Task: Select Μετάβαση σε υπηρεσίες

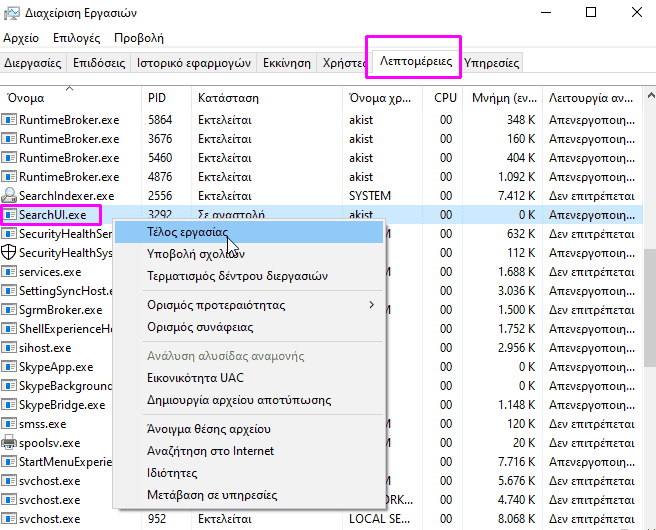Action: coord(249,495)
